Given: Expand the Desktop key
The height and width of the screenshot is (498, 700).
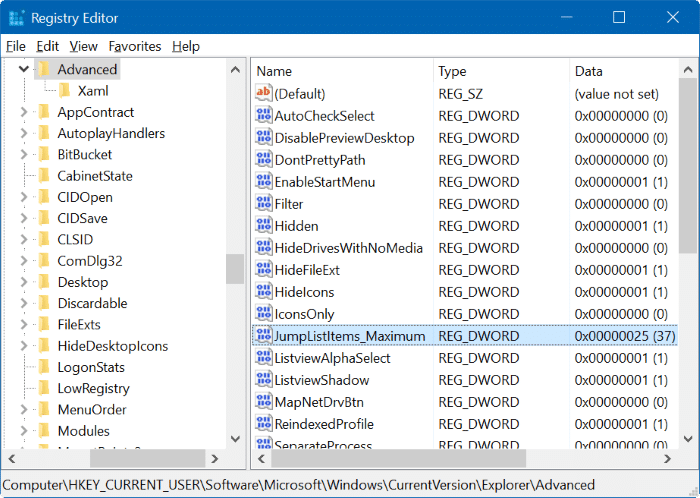Looking at the screenshot, I should click(x=24, y=282).
